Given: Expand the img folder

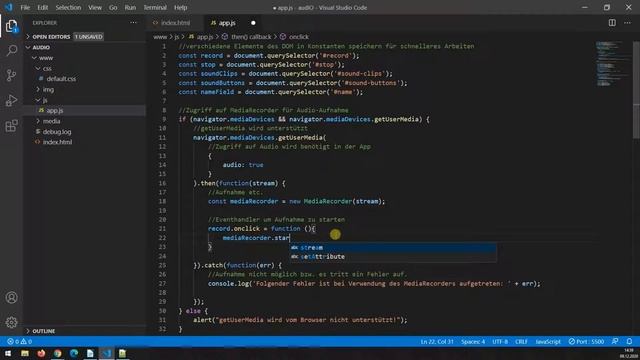Looking at the screenshot, I should (48, 89).
